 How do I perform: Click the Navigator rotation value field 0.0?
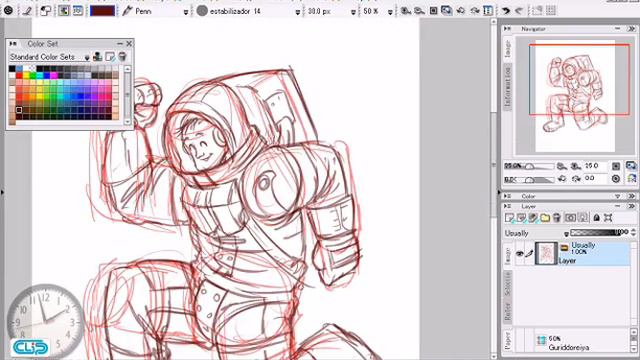coord(595,179)
